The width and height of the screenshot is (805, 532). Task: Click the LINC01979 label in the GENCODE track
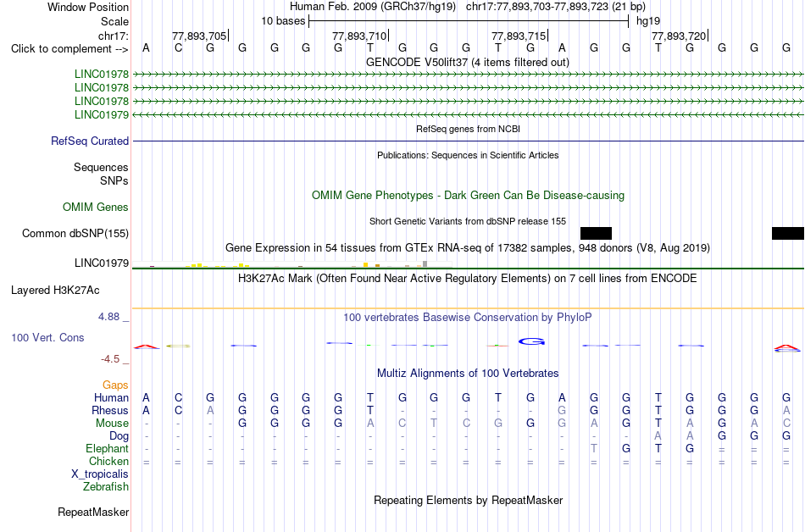click(x=102, y=114)
